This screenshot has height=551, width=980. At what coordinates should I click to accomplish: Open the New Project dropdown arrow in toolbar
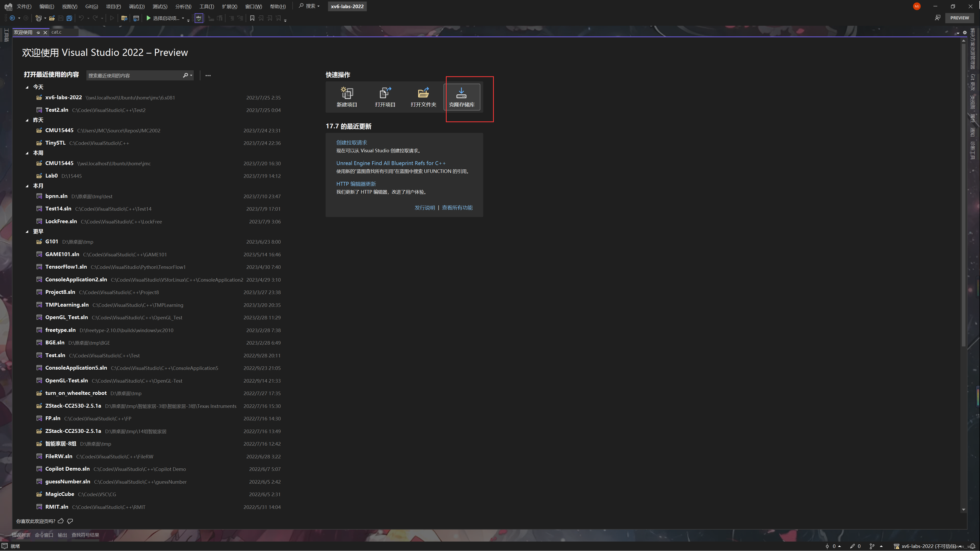click(x=45, y=18)
